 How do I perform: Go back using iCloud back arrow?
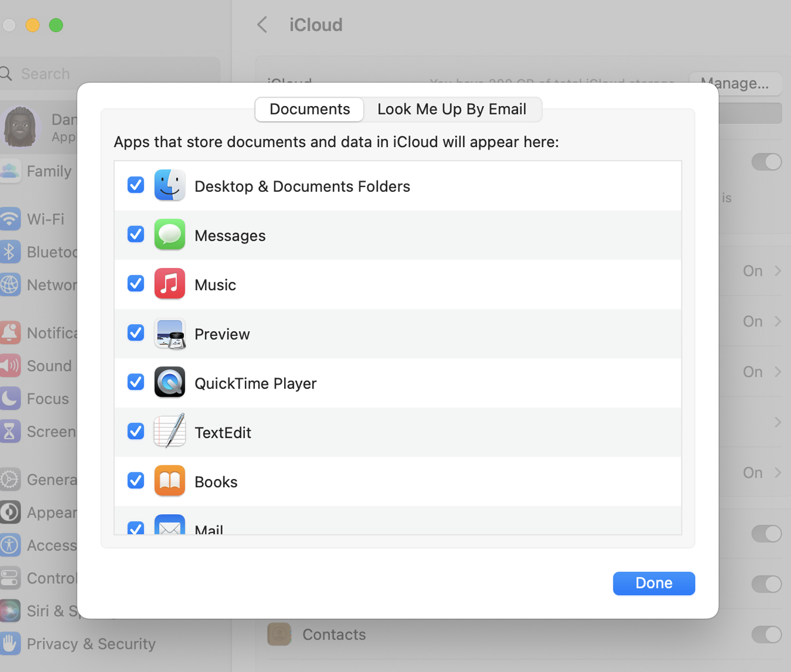[x=262, y=24]
